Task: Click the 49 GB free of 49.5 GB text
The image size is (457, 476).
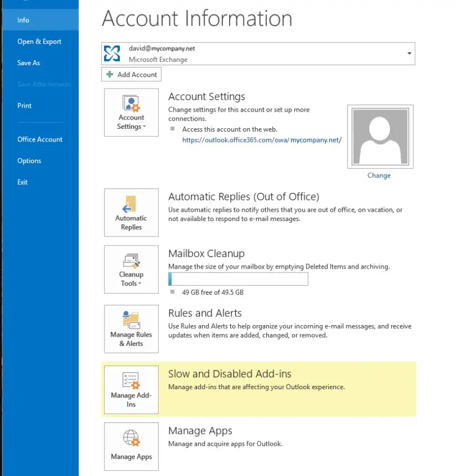Action: tap(212, 292)
